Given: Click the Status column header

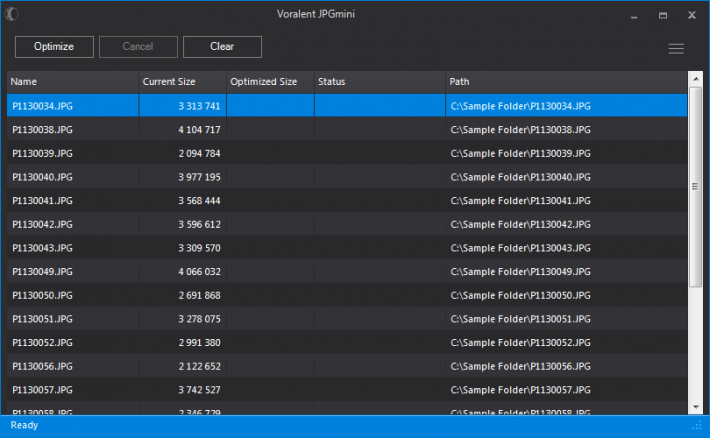Looking at the screenshot, I should click(380, 82).
